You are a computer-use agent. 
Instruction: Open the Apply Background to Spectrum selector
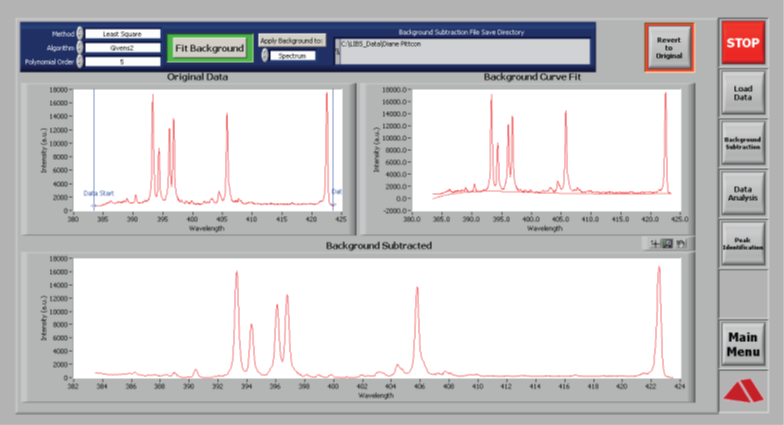click(265, 55)
